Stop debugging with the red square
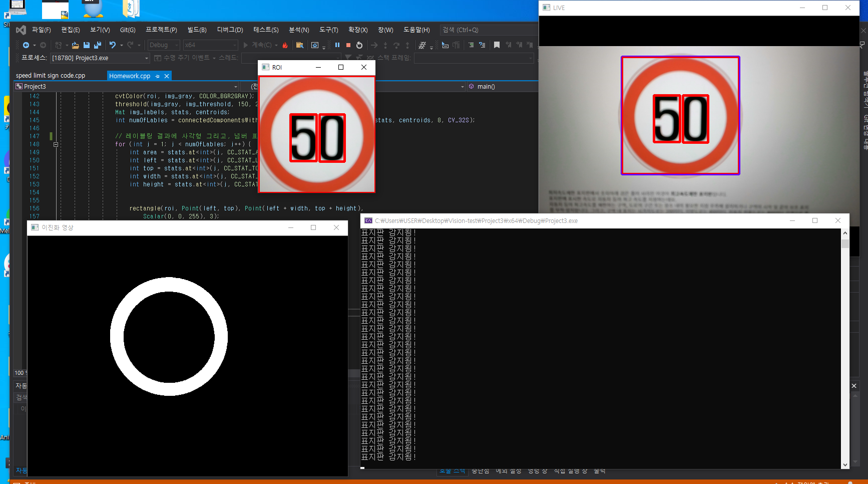 tap(348, 45)
